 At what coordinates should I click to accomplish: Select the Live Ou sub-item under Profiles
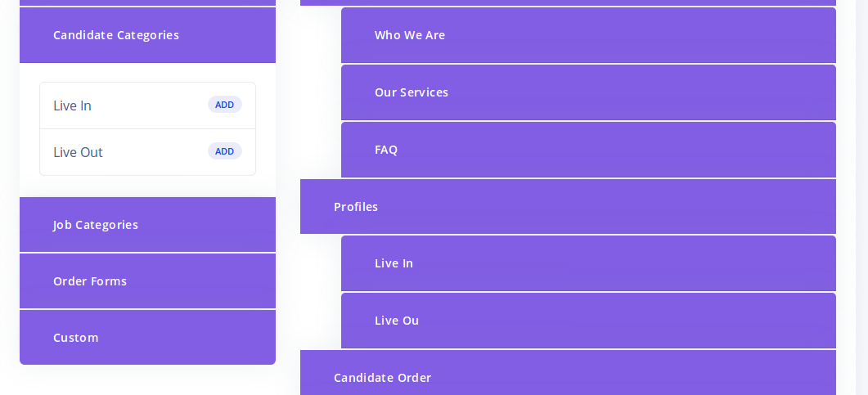tap(588, 321)
